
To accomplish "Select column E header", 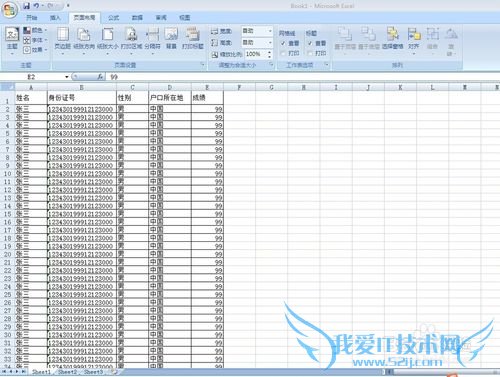I will click(207, 87).
